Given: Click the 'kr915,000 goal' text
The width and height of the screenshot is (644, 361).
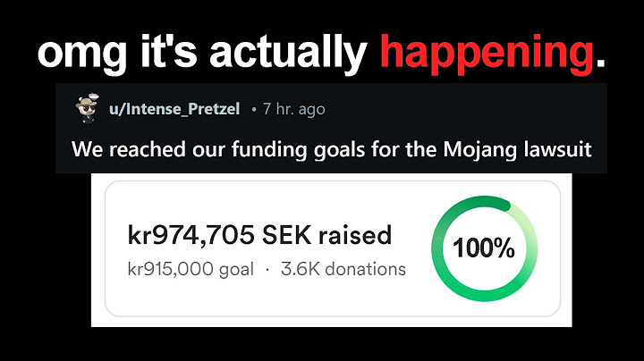Looking at the screenshot, I should pyautogui.click(x=191, y=269).
